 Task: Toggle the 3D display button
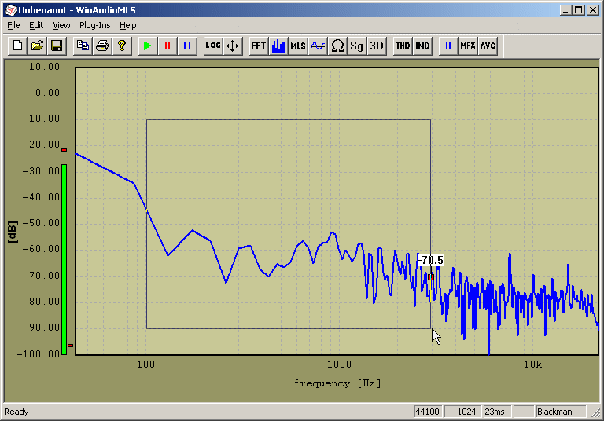tap(377, 46)
